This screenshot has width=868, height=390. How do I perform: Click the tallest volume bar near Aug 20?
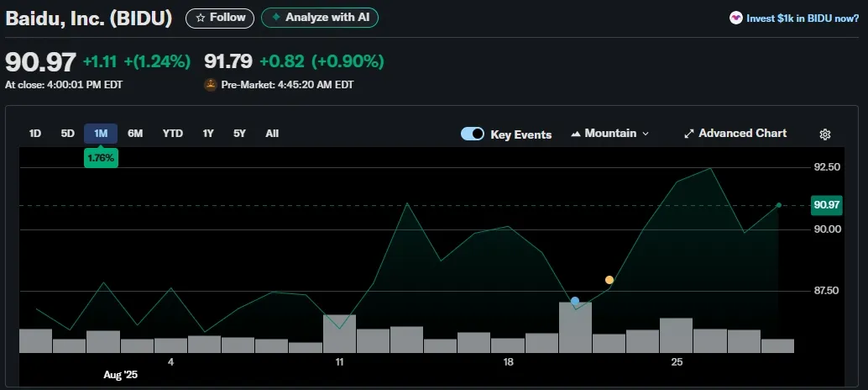(x=575, y=328)
